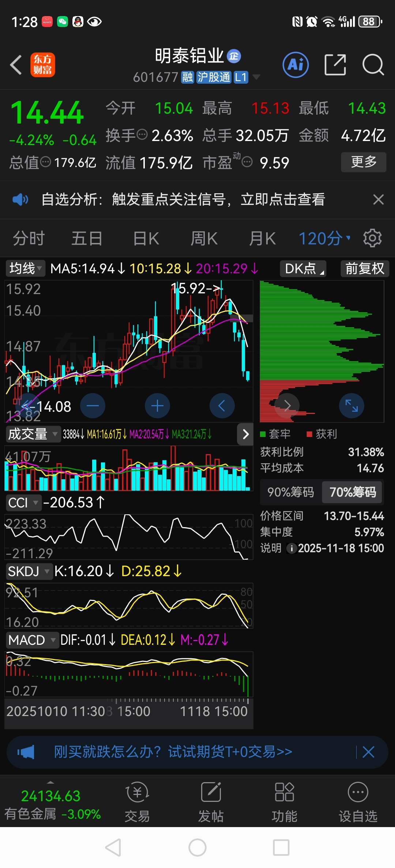Tap the L1 level tag

(241, 77)
